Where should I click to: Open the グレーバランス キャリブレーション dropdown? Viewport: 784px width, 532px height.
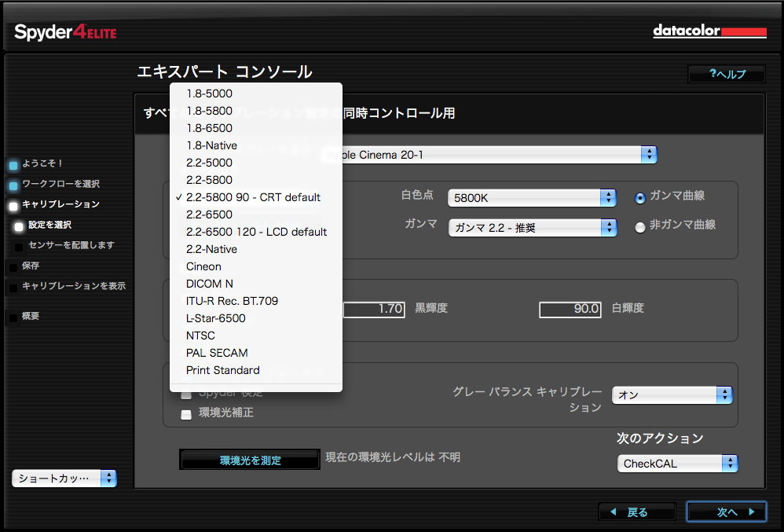point(672,395)
